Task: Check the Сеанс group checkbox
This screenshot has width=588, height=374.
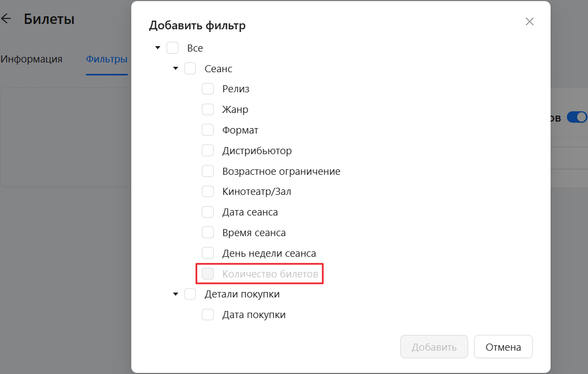Action: tap(190, 68)
